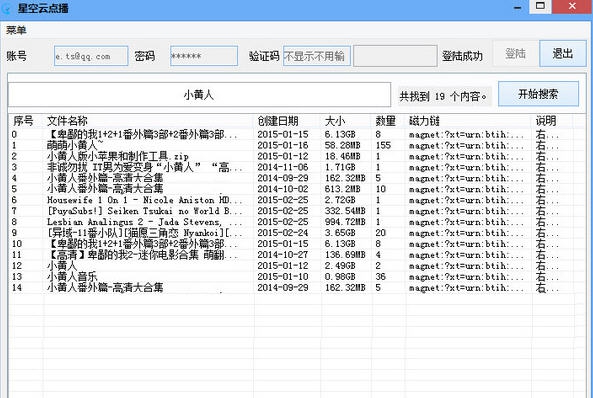593x398 pixels.
Task: Sort by the 大小 column header
Action: 335,121
